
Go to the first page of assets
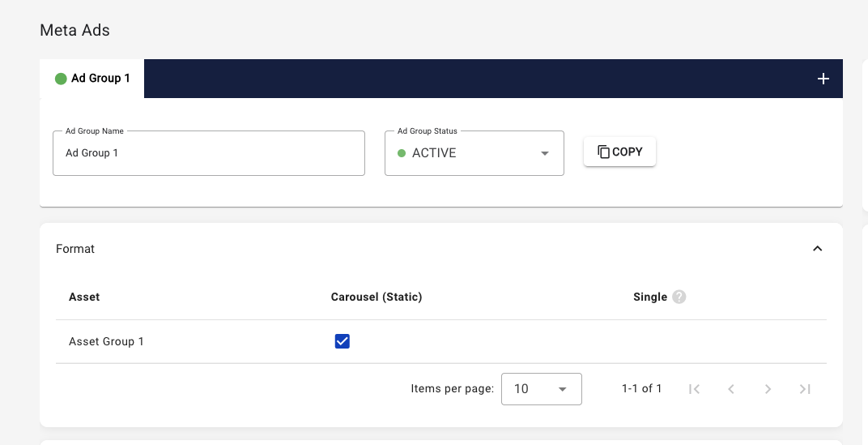click(694, 389)
